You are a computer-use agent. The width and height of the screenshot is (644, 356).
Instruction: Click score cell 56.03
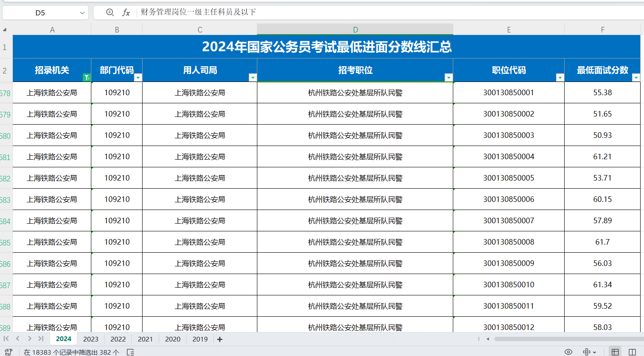(602, 263)
